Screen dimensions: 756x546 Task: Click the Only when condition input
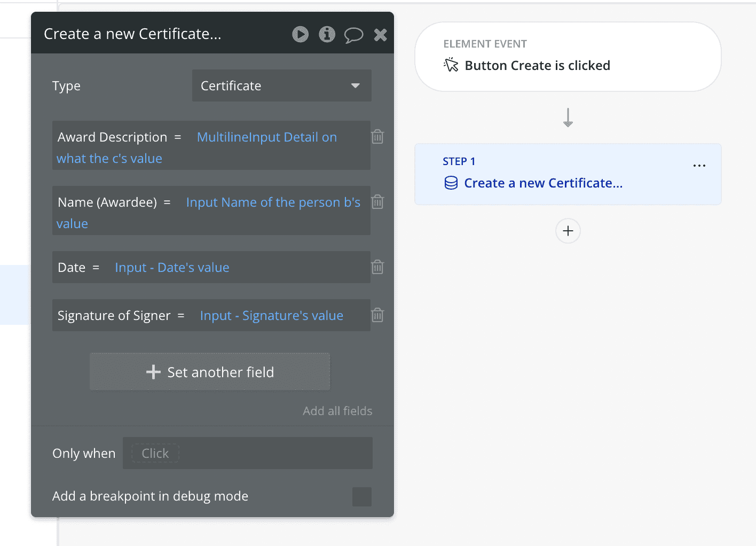[x=247, y=453]
